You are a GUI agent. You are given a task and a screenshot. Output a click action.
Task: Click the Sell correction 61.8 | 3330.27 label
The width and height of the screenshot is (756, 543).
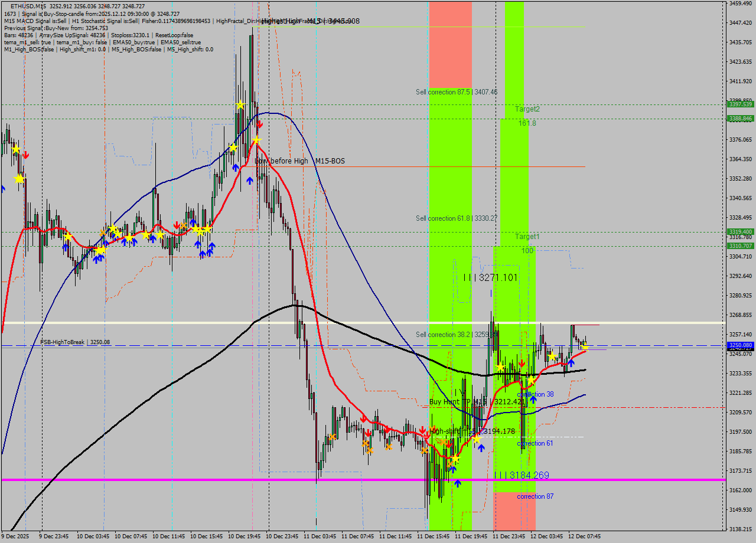(x=456, y=218)
